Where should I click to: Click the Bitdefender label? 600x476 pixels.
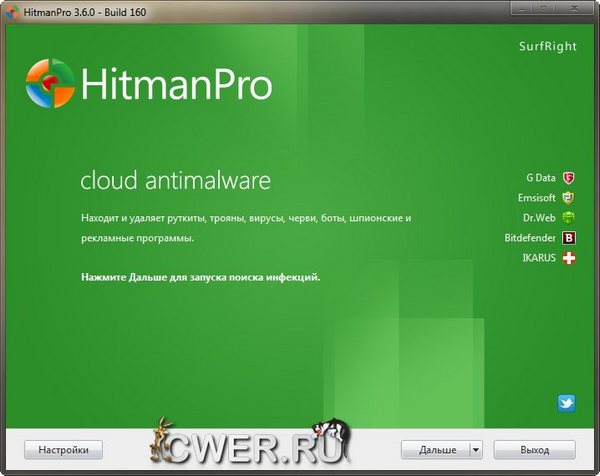click(x=530, y=238)
